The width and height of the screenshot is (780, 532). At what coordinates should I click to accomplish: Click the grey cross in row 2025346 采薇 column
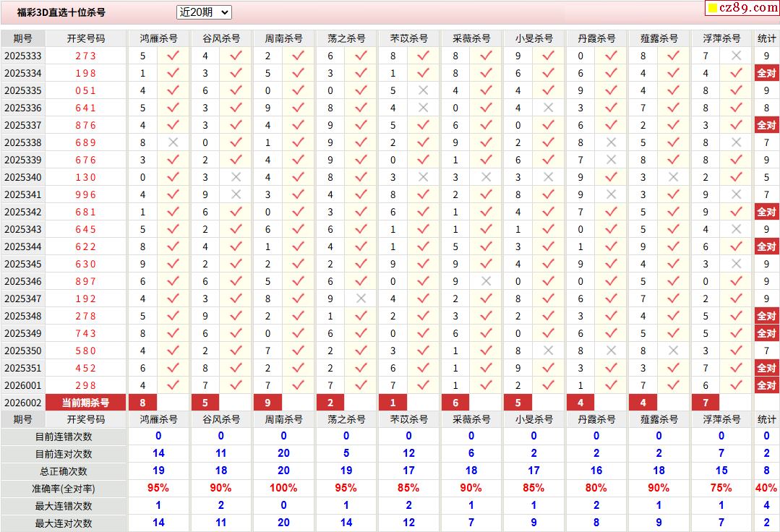pyautogui.click(x=486, y=281)
